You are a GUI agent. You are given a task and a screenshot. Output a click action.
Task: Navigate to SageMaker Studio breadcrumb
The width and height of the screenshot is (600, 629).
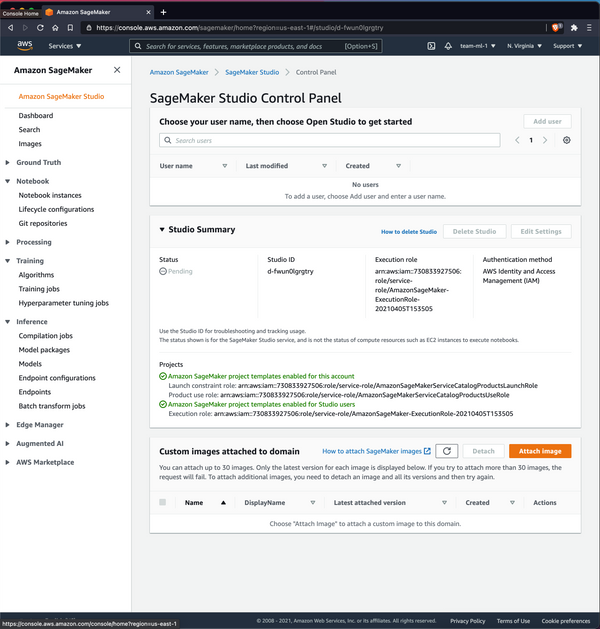pyautogui.click(x=253, y=73)
